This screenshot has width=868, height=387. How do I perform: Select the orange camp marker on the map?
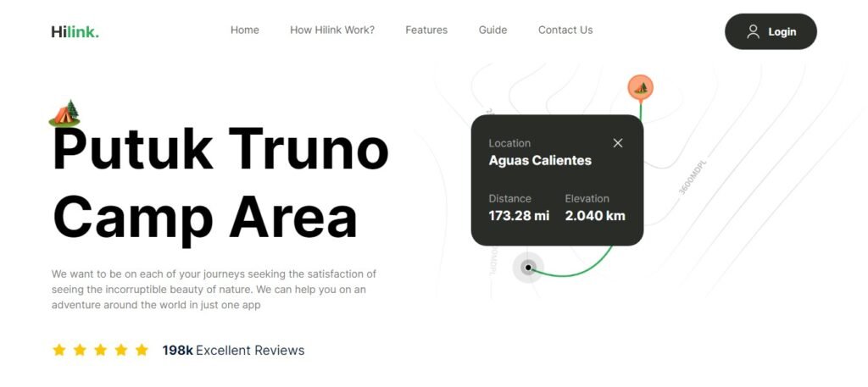(640, 87)
